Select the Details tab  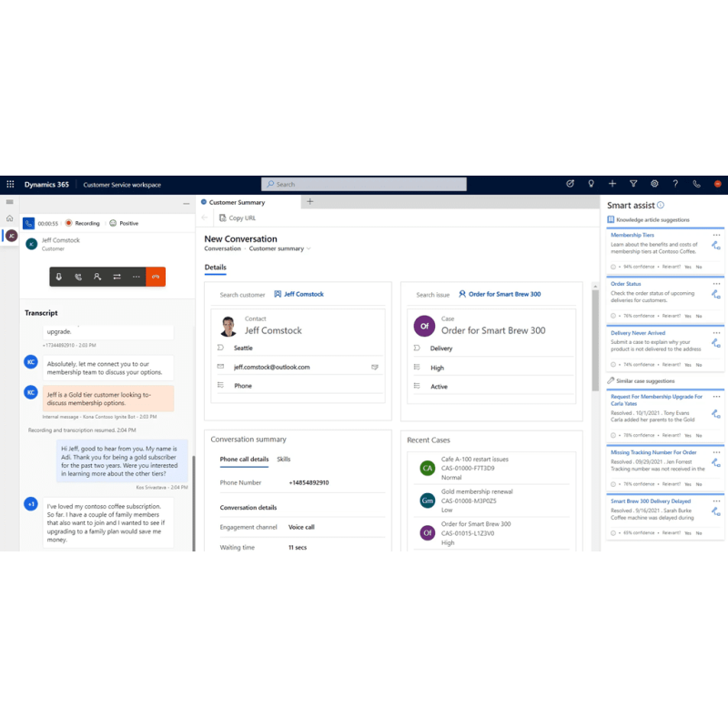tap(216, 268)
